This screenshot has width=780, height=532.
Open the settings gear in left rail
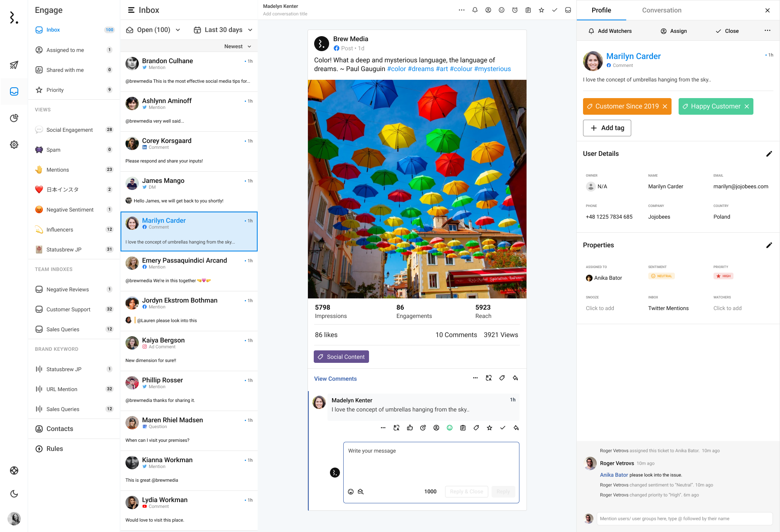14,145
